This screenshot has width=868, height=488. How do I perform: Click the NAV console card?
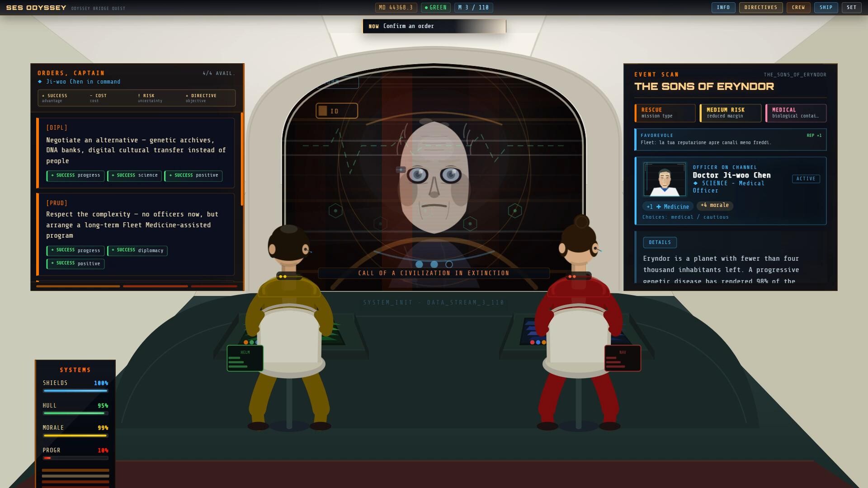coord(623,358)
